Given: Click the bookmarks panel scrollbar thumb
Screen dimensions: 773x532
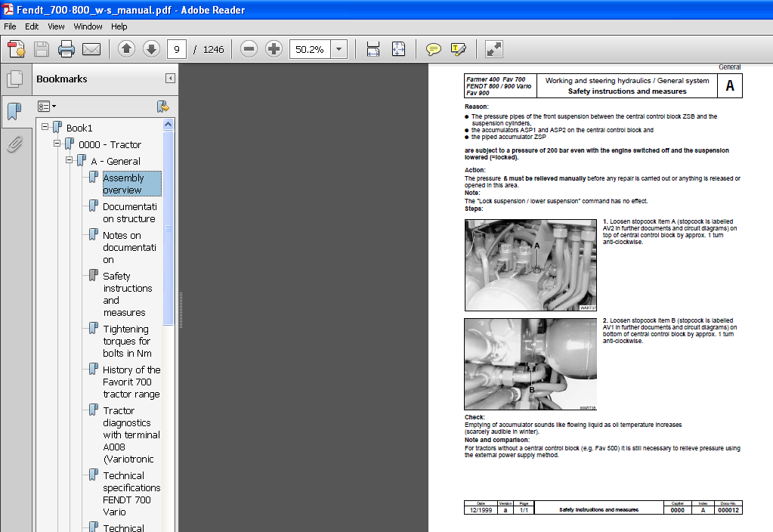Looking at the screenshot, I should tap(168, 227).
